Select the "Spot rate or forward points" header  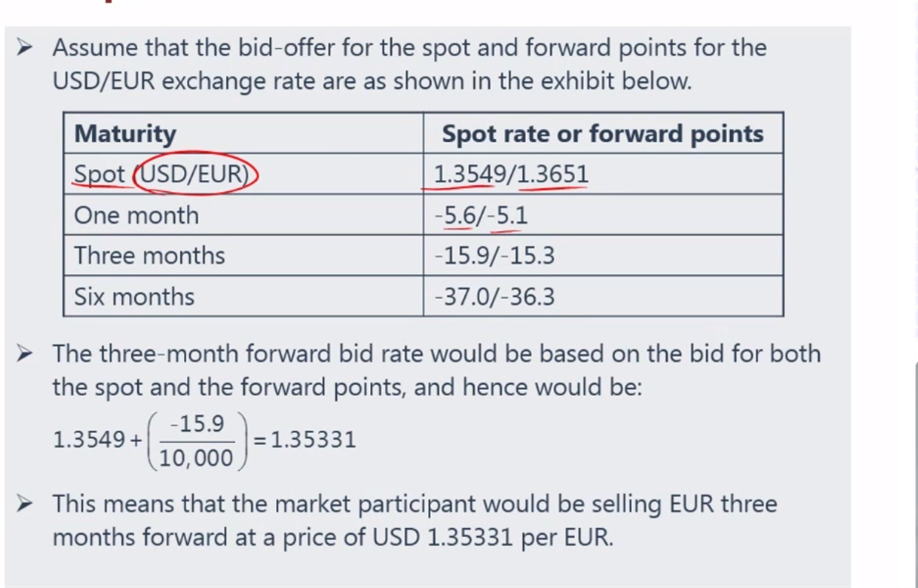coord(602,134)
